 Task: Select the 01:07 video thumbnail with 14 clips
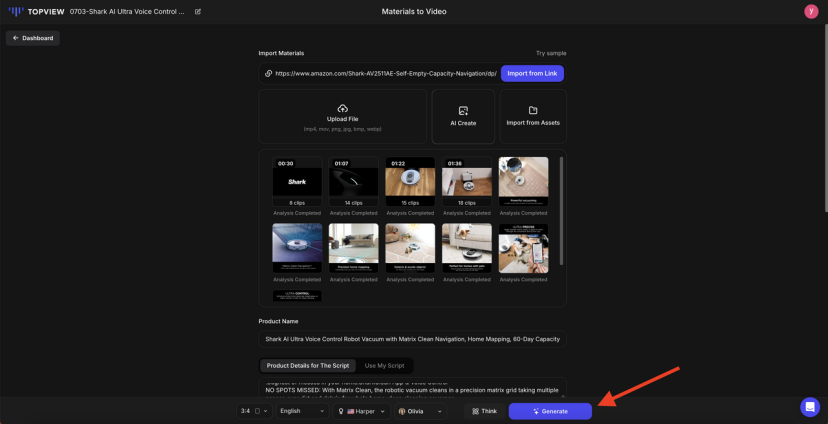353,182
